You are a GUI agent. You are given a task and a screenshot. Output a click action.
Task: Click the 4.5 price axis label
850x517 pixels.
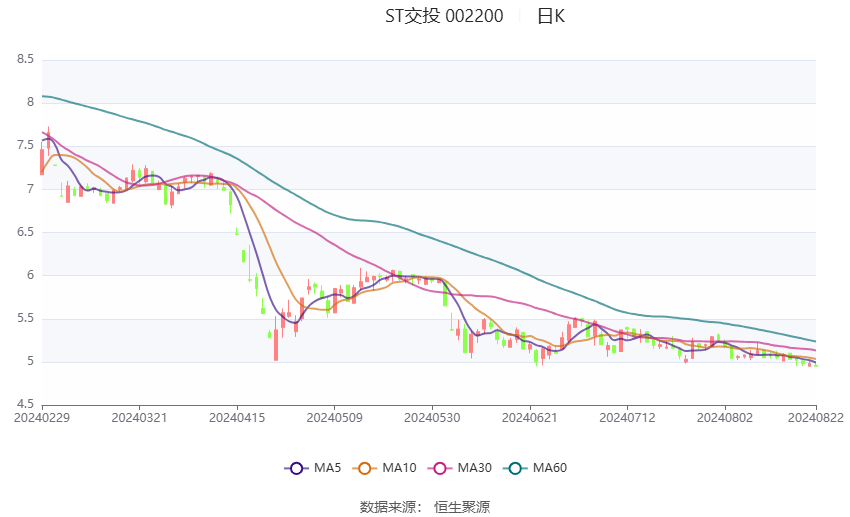25,404
